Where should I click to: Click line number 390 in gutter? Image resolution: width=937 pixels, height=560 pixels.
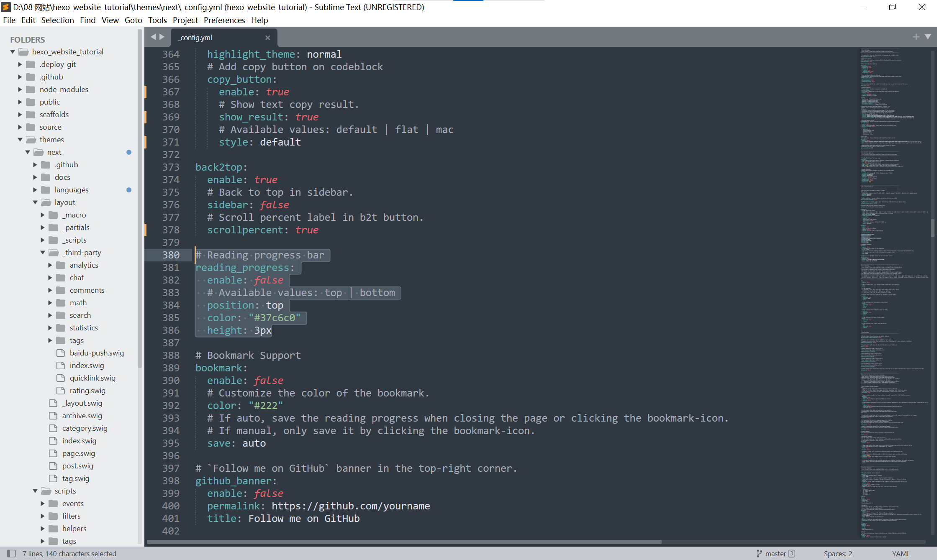(x=171, y=381)
